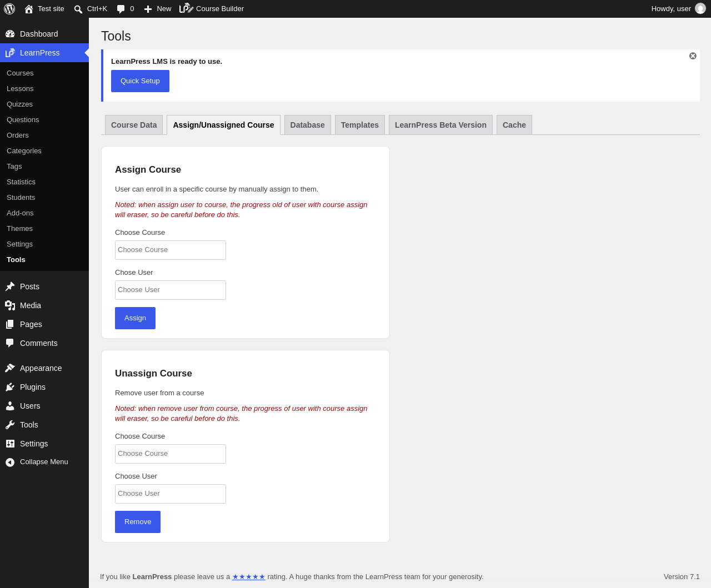Switch to the Course Data tab
Viewport: 711px width, 588px height.
click(134, 125)
